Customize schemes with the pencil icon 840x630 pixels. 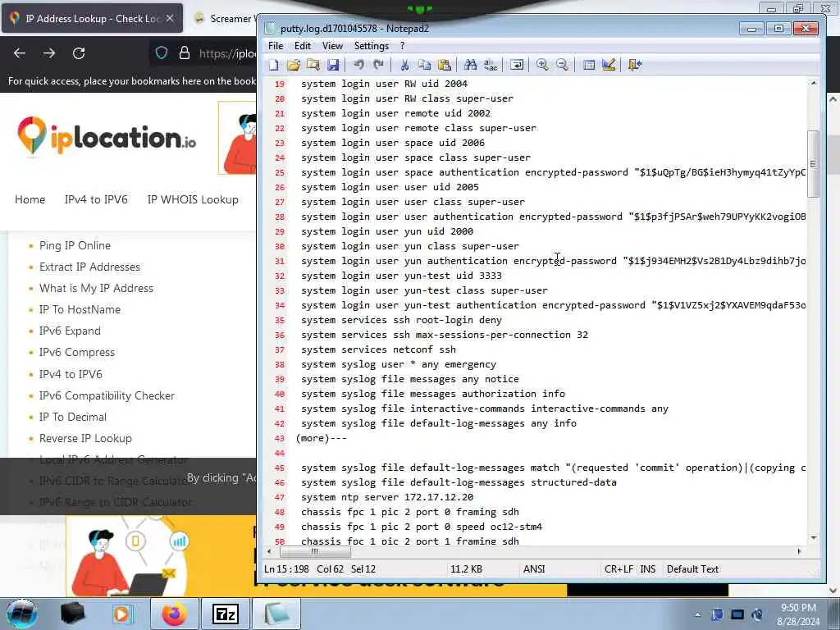click(x=609, y=65)
